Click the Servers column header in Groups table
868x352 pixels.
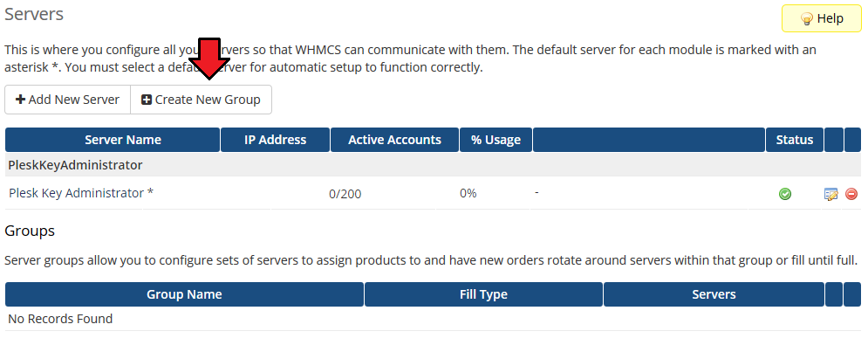point(714,294)
